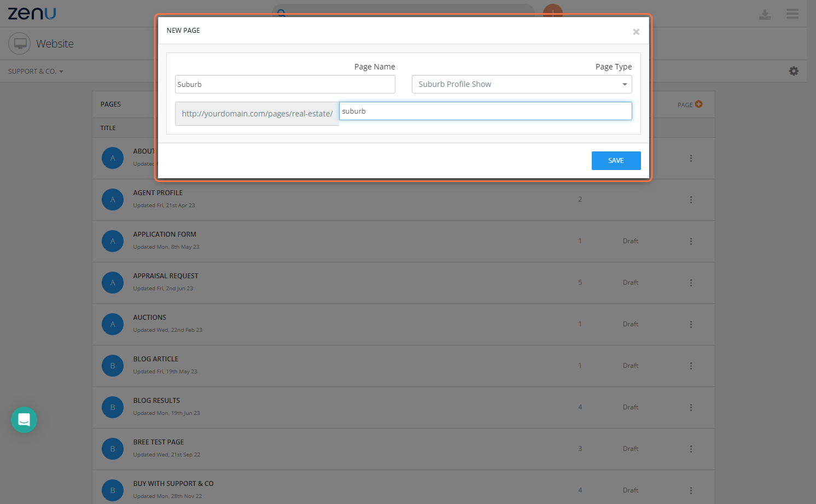Close the New Page dialog
This screenshot has width=816, height=504.
[x=636, y=32]
